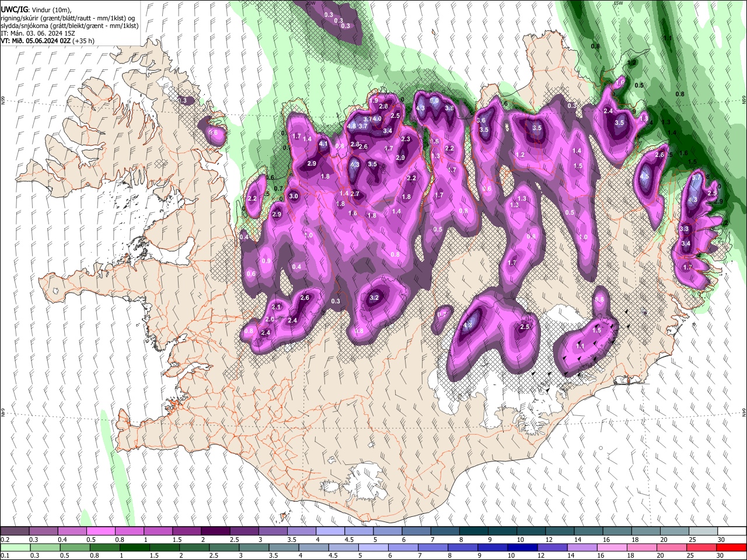Click the '15W' longitude label
The width and height of the screenshot is (747, 560).
(x=618, y=3)
